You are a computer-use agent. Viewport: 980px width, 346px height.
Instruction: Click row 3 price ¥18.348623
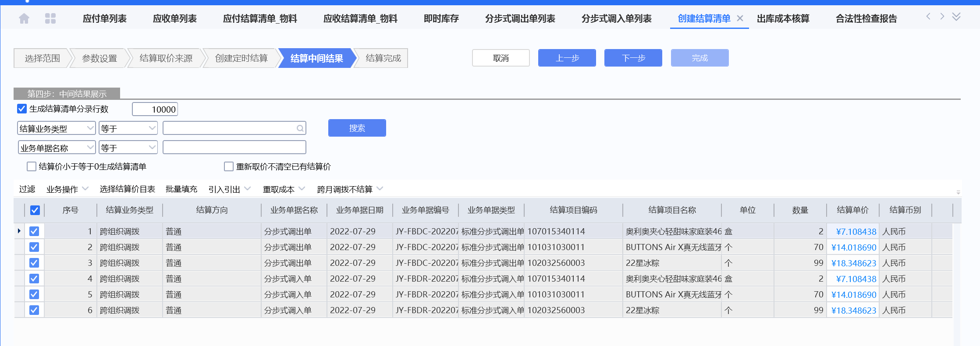click(x=854, y=263)
